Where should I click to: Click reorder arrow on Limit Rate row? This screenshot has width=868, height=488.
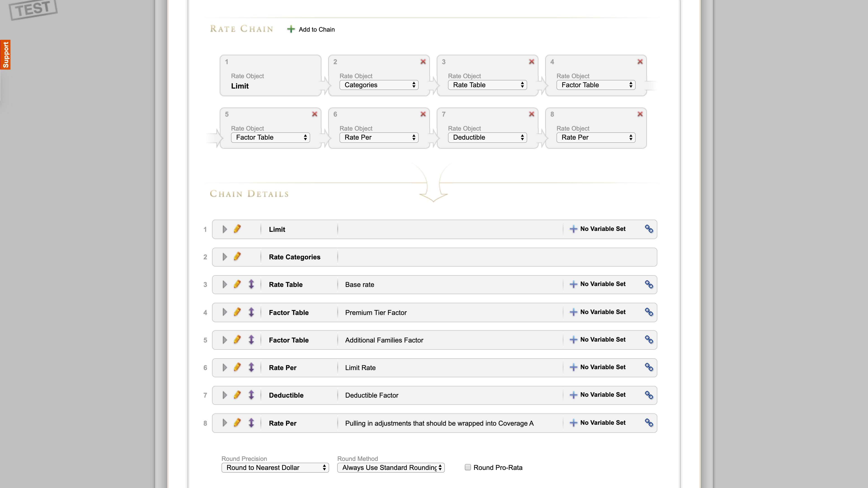[251, 367]
